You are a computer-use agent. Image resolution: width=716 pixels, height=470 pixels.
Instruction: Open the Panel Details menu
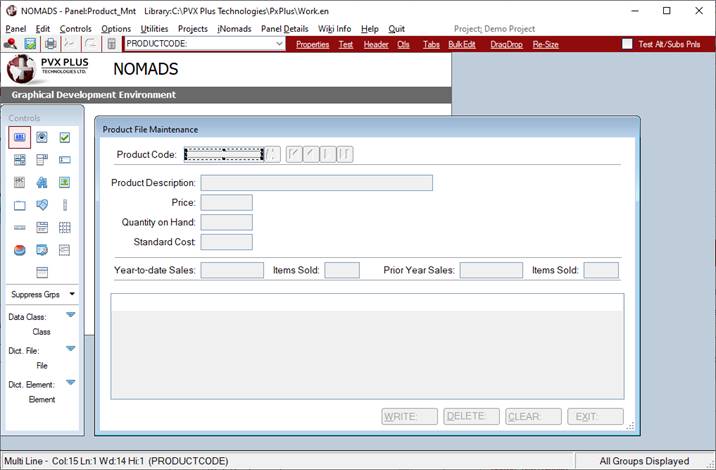[284, 29]
